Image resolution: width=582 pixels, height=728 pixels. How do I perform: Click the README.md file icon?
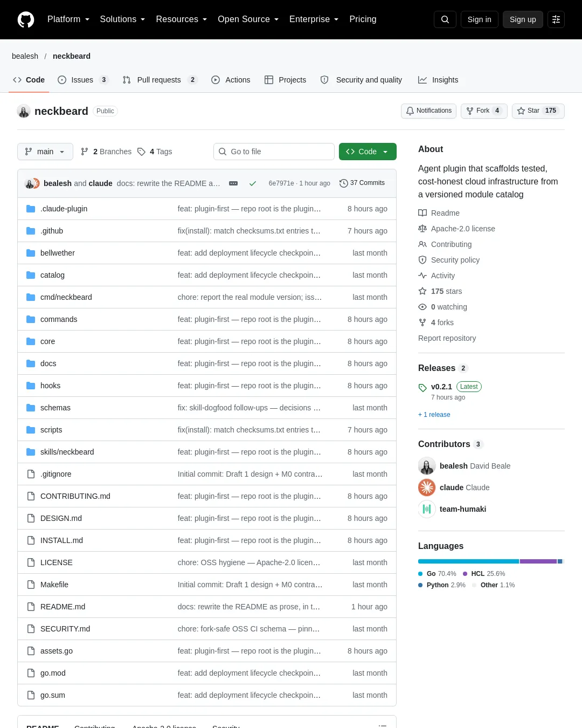(x=31, y=607)
